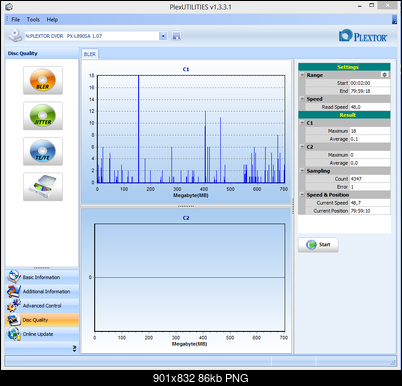Click the C1 Average value 0,1
This screenshot has width=402, height=386.
(x=370, y=139)
